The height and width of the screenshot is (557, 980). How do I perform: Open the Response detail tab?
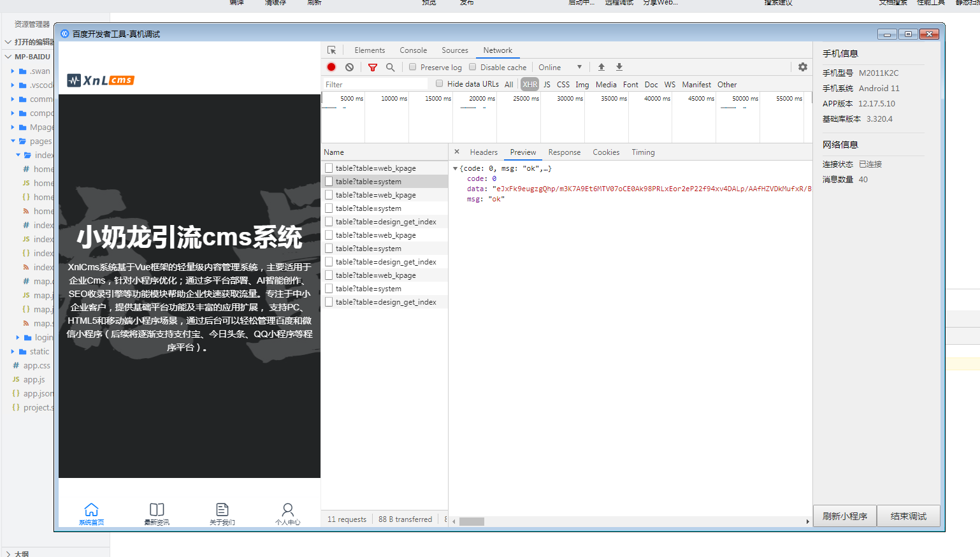pos(564,152)
